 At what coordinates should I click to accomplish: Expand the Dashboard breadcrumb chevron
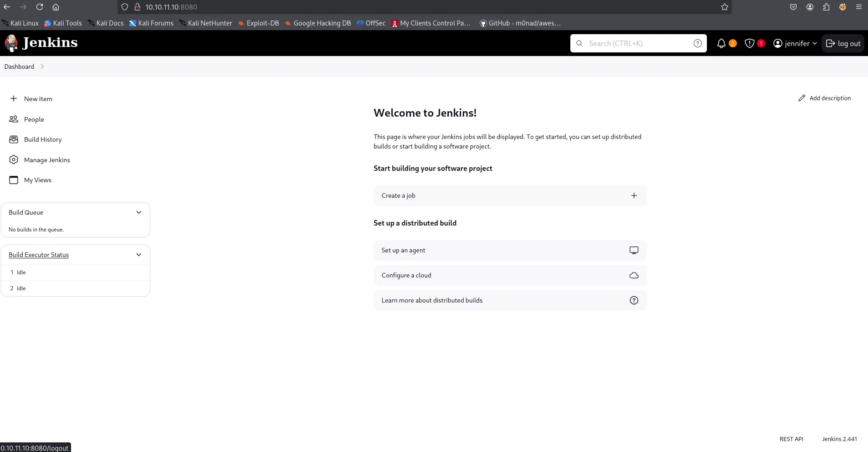[42, 67]
